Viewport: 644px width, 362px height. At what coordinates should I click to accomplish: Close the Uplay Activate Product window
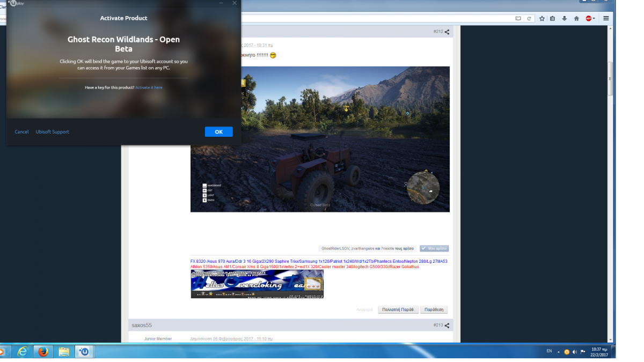[235, 3]
